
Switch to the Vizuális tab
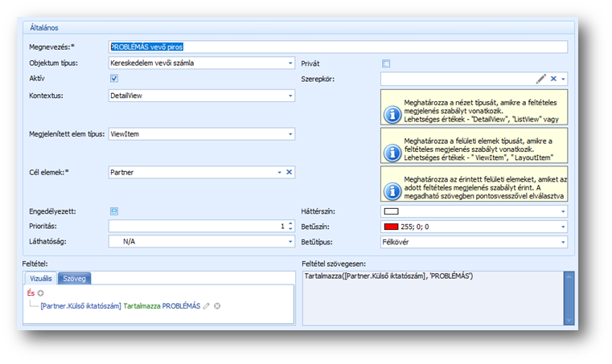tap(42, 279)
